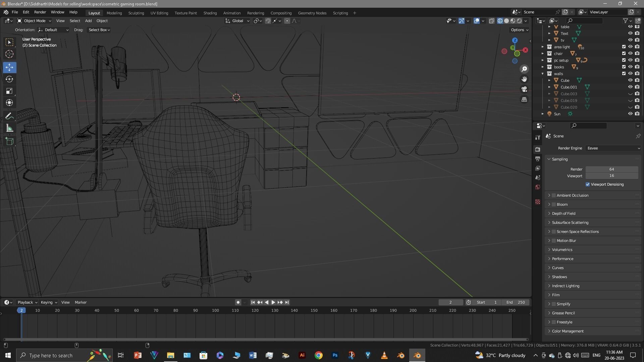Click the Marker menu in timeline

point(80,302)
